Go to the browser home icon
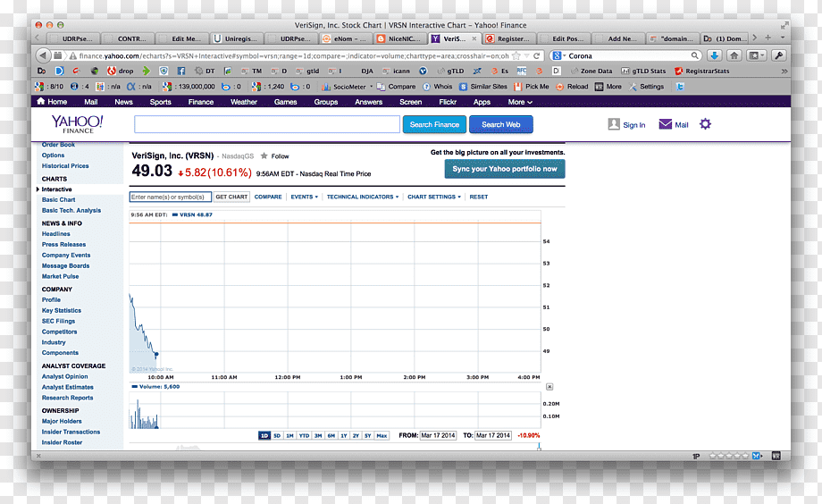822x504 pixels. click(734, 55)
